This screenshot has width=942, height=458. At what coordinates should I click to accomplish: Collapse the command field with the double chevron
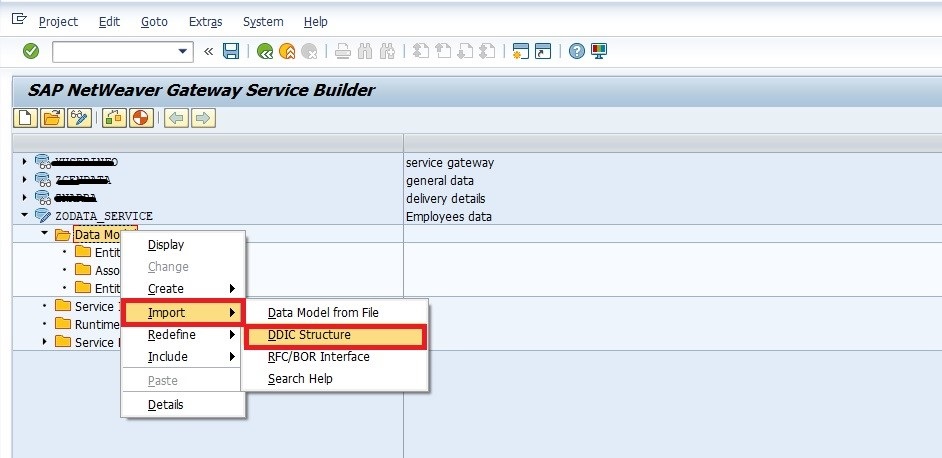pyautogui.click(x=208, y=52)
